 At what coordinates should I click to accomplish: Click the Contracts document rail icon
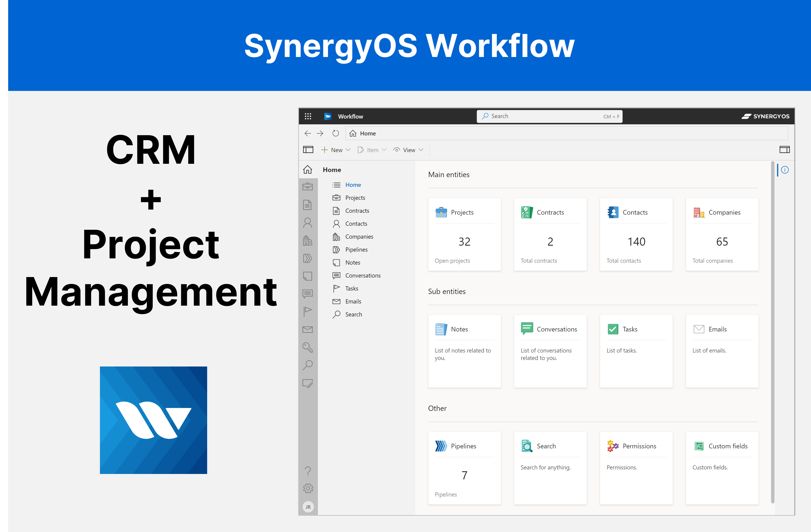307,204
